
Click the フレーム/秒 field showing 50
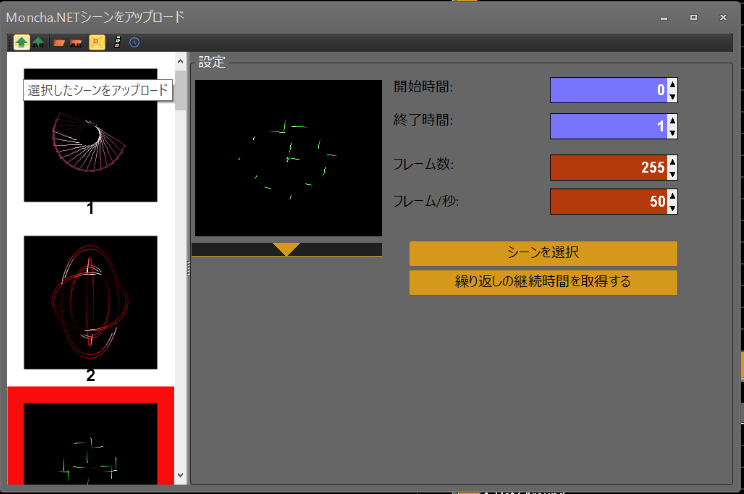[608, 202]
